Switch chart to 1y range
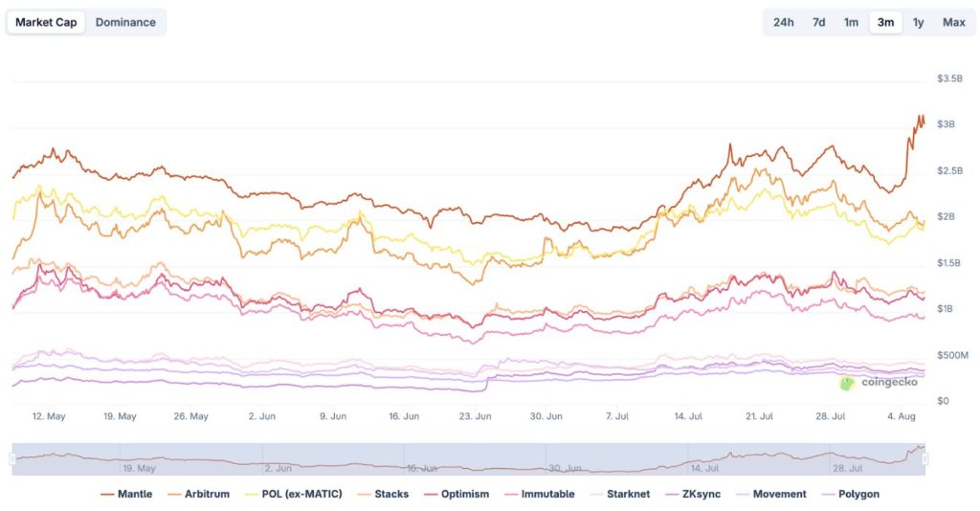 (x=918, y=22)
